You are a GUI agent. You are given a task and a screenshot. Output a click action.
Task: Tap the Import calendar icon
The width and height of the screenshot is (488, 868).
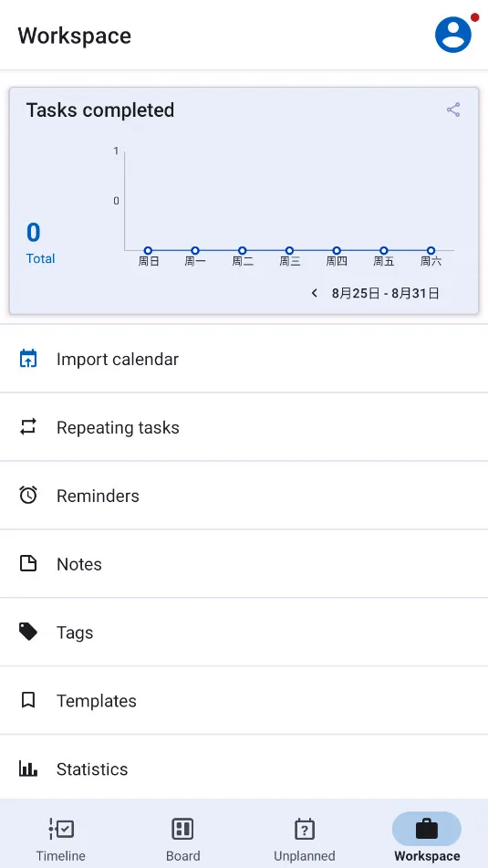28,359
